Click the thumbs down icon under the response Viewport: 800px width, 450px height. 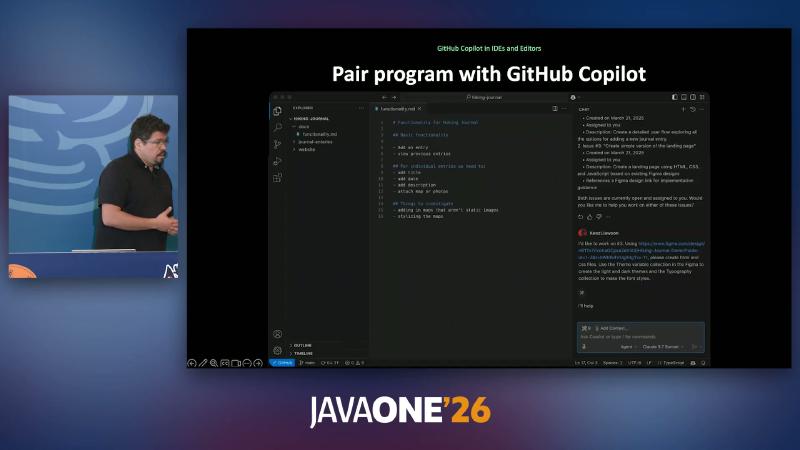coord(599,217)
